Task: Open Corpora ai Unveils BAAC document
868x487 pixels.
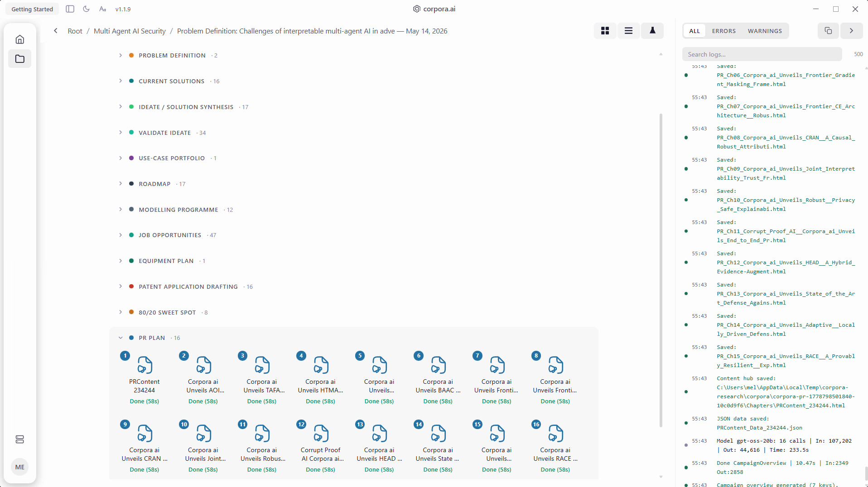Action: coord(438,378)
